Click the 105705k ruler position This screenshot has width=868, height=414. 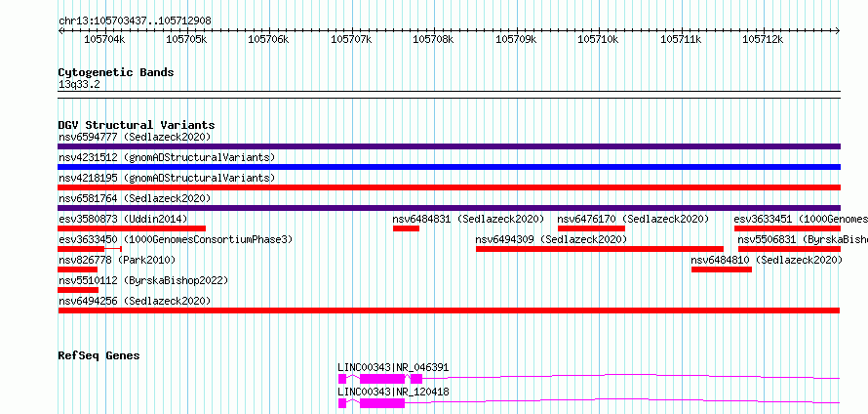click(x=187, y=39)
